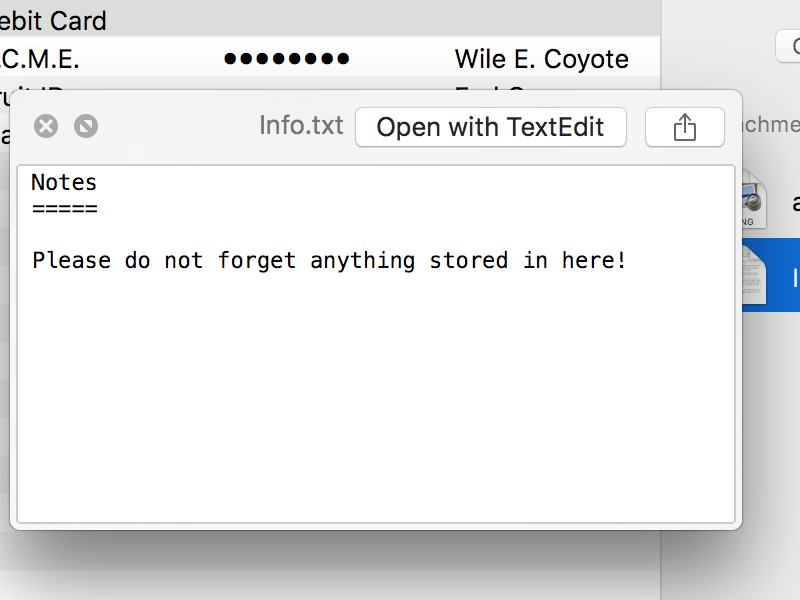This screenshot has height=600, width=800.
Task: Select the highlighted text document attachment icon
Action: 754,274
